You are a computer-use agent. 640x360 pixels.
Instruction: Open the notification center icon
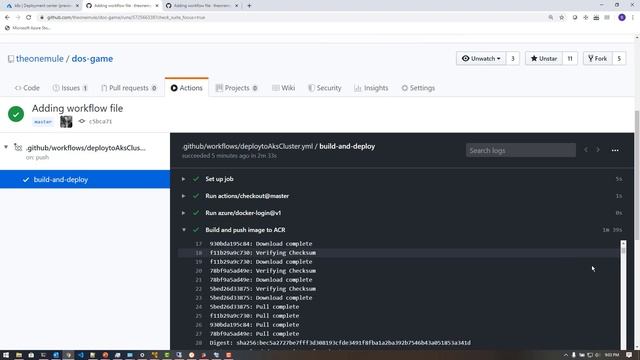pyautogui.click(x=629, y=355)
